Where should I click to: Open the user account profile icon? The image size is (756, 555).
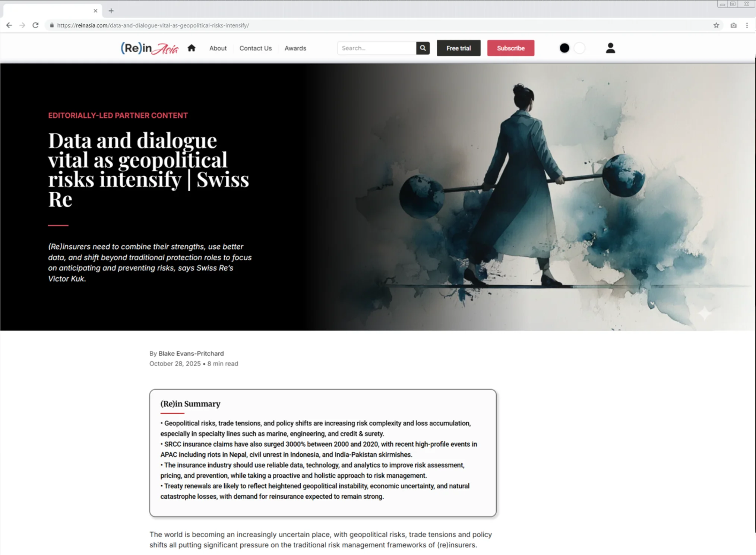[x=610, y=48]
